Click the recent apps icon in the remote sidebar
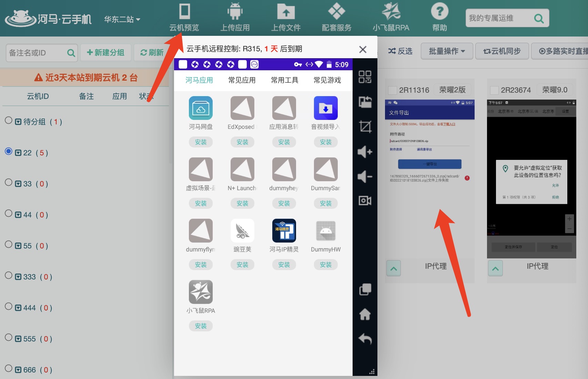 pos(365,289)
